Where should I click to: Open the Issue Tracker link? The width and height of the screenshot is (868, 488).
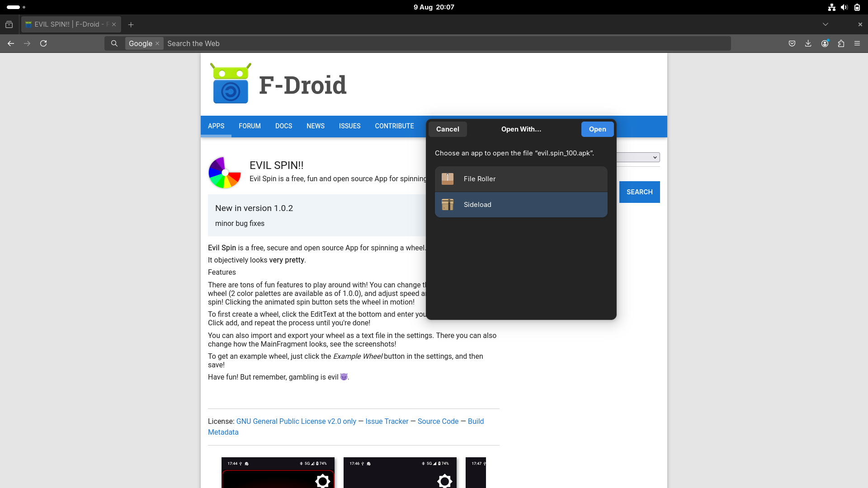point(387,421)
